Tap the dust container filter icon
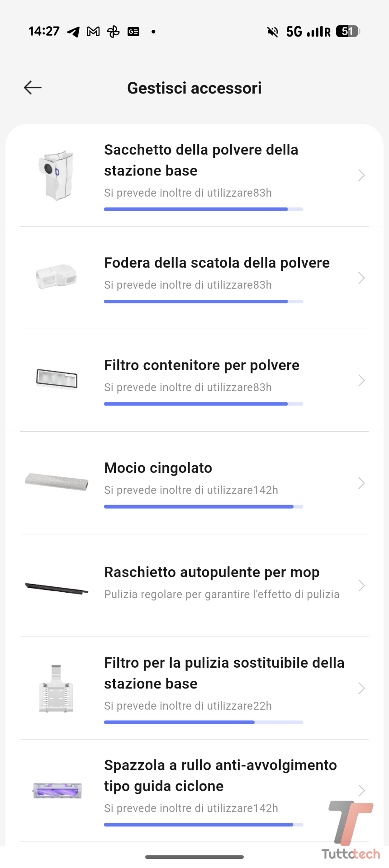 click(x=57, y=379)
